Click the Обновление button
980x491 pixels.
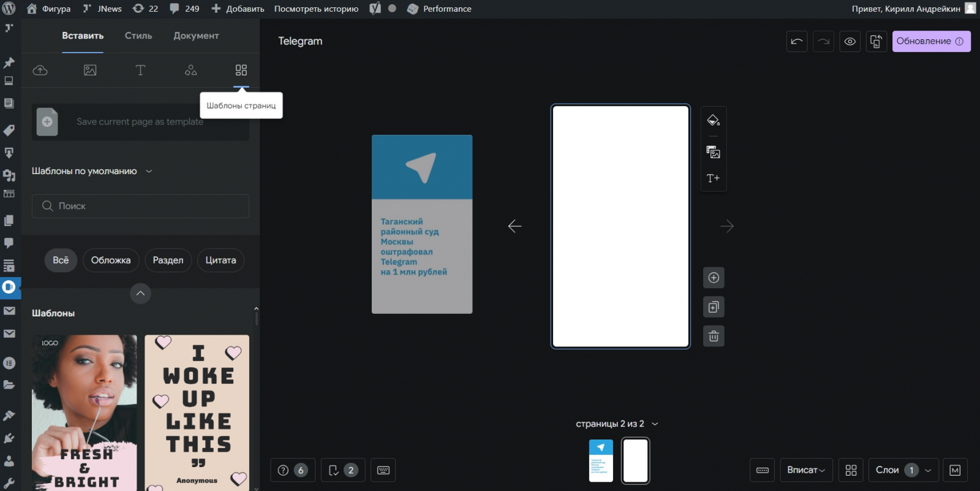point(931,41)
